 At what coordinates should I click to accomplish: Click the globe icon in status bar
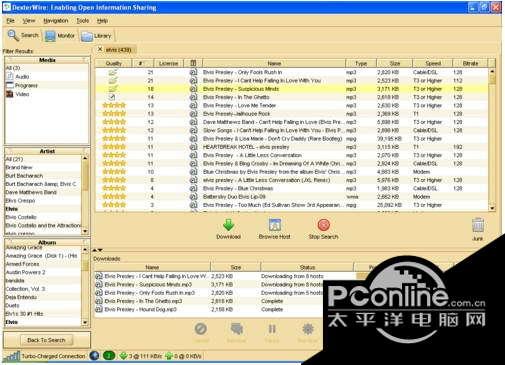click(x=94, y=356)
